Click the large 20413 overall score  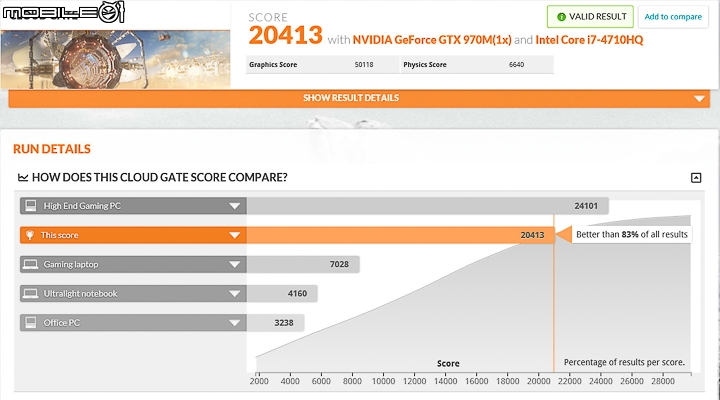tap(286, 35)
